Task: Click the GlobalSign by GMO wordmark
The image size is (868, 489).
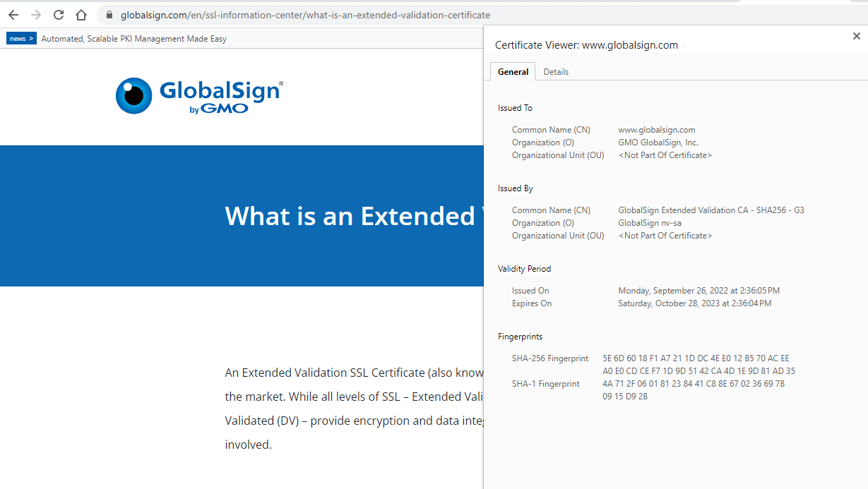Action: click(221, 97)
